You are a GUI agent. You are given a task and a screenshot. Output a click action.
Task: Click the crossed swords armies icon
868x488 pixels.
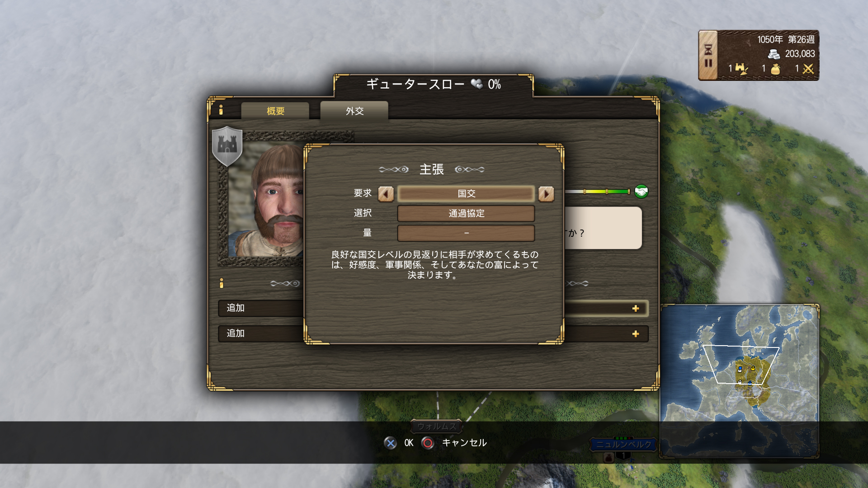click(808, 69)
